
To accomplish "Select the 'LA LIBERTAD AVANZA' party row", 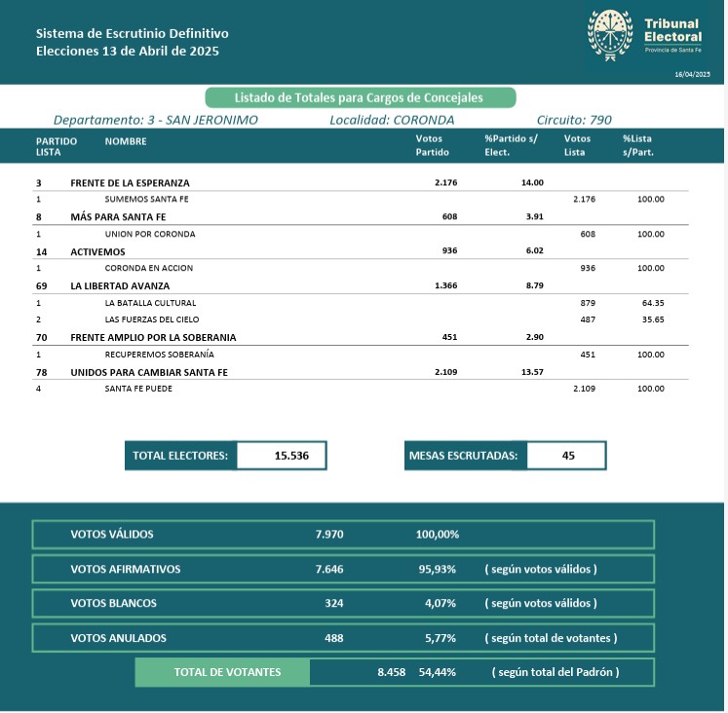I will point(361,285).
